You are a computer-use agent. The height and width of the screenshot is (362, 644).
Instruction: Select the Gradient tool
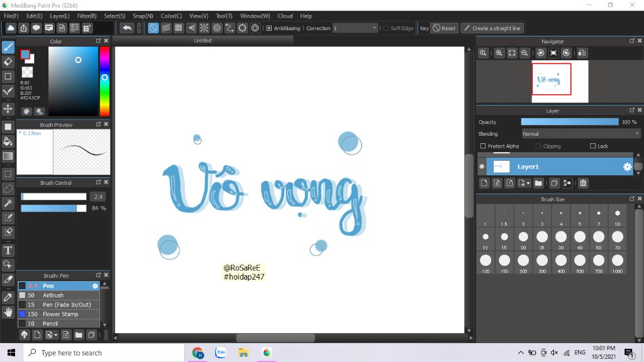[x=8, y=156]
